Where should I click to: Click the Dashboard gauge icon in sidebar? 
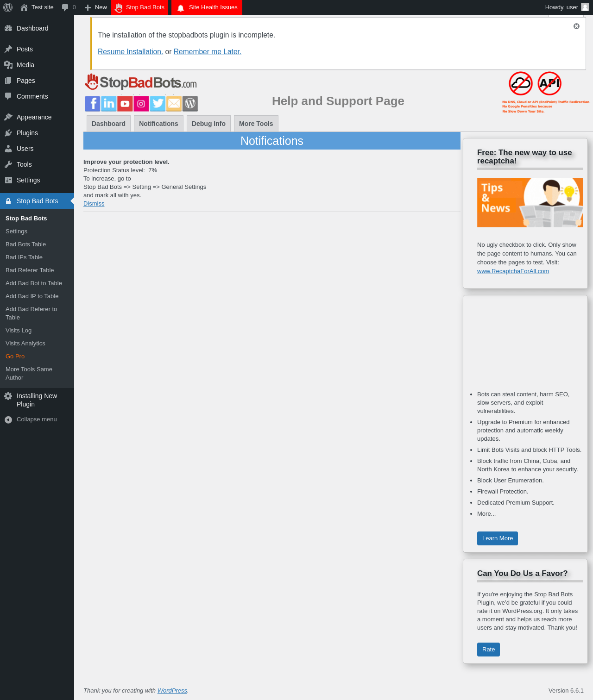[x=8, y=28]
